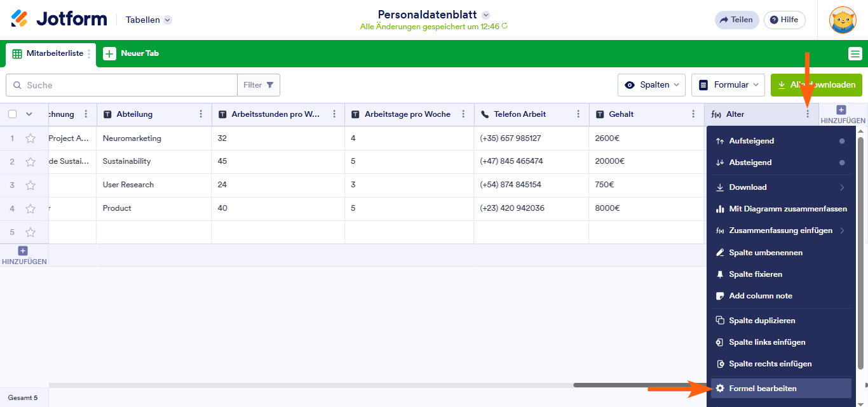Screen dimensions: 868x407
Task: Click the plus icon to add new column
Action: (842, 110)
